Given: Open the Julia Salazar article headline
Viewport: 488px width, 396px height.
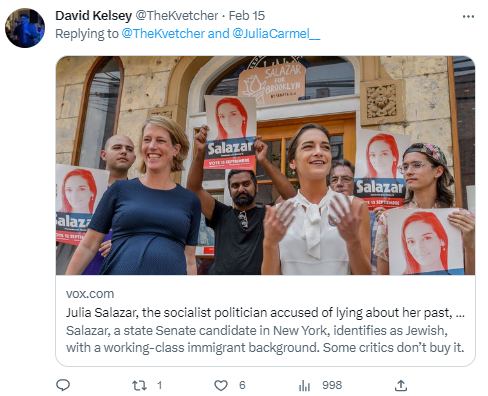Looking at the screenshot, I should [265, 313].
